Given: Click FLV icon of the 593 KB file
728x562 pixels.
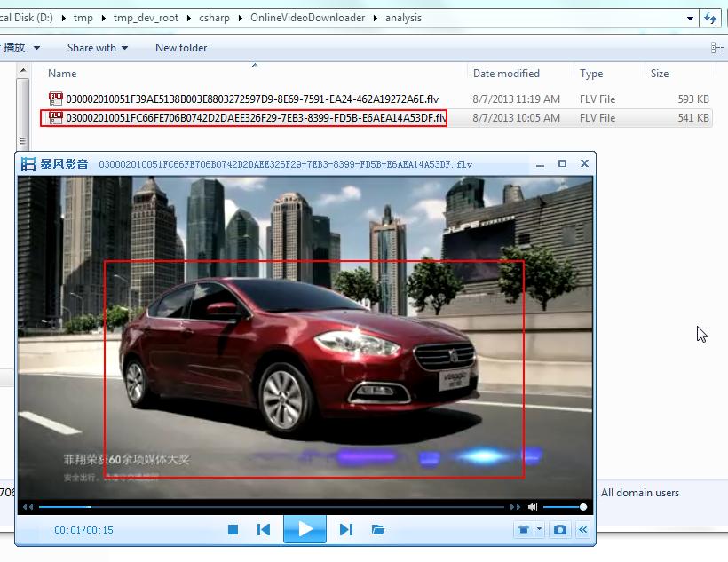Looking at the screenshot, I should [x=56, y=99].
